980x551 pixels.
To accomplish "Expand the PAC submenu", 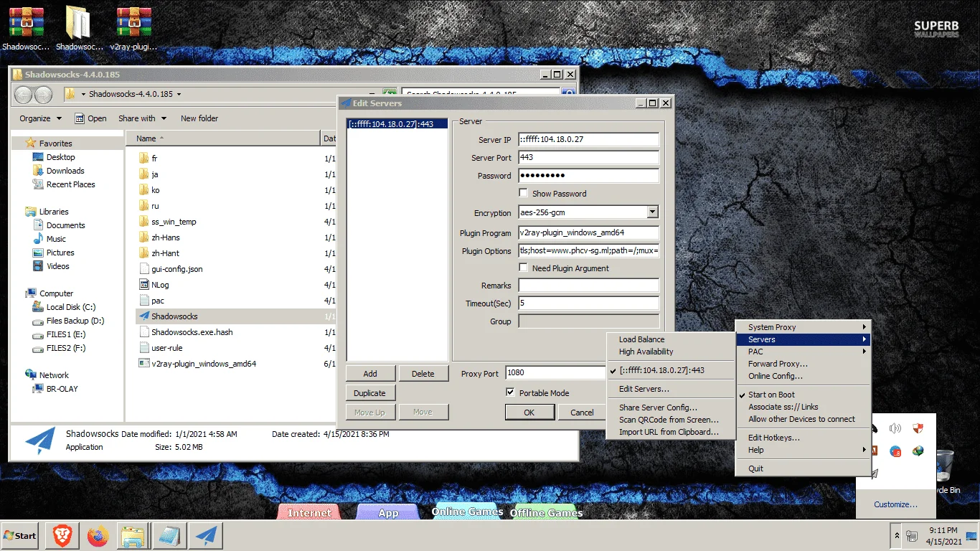I will pos(803,352).
